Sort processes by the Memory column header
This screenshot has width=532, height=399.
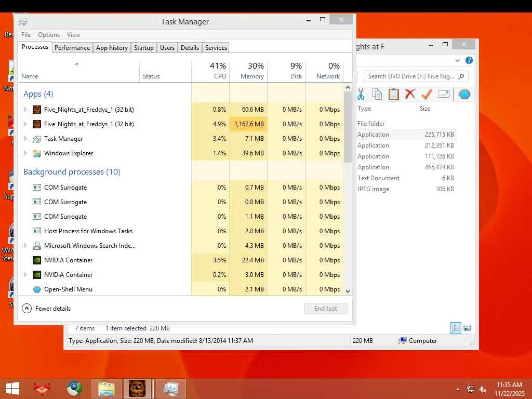click(x=249, y=71)
